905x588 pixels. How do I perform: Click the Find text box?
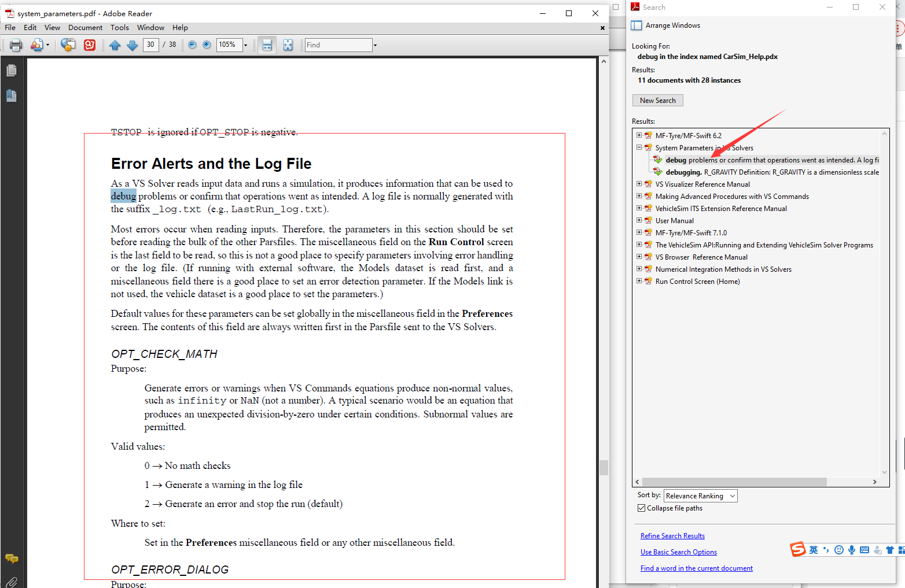pyautogui.click(x=339, y=45)
